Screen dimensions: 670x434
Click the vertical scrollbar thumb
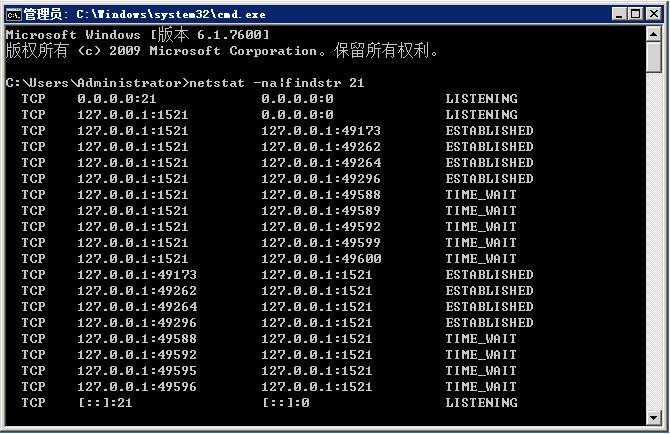tap(653, 57)
